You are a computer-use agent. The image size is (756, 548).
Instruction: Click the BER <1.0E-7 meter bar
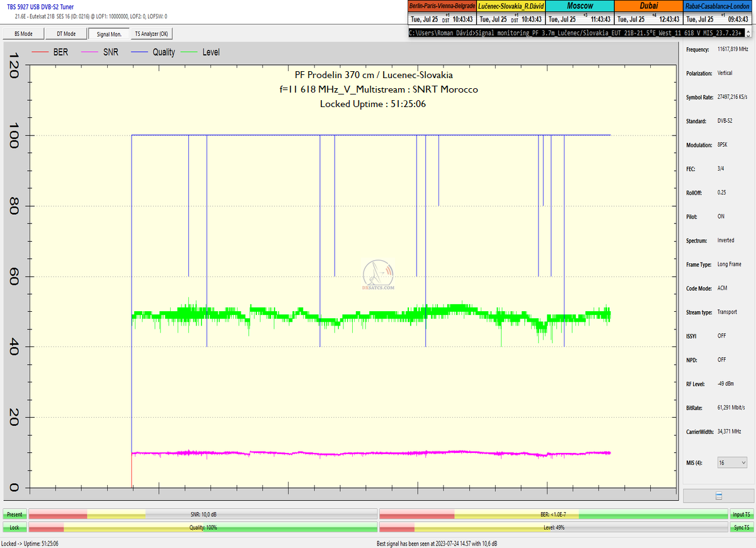click(x=553, y=515)
